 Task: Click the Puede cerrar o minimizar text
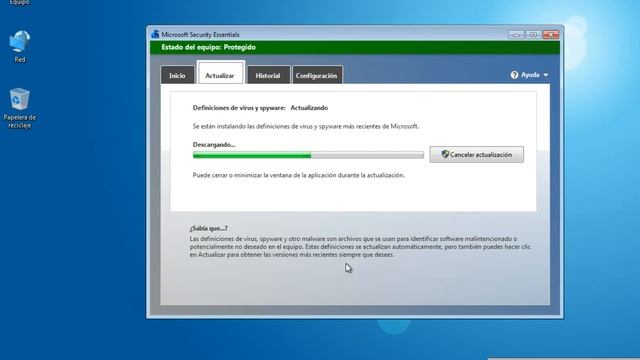point(298,175)
